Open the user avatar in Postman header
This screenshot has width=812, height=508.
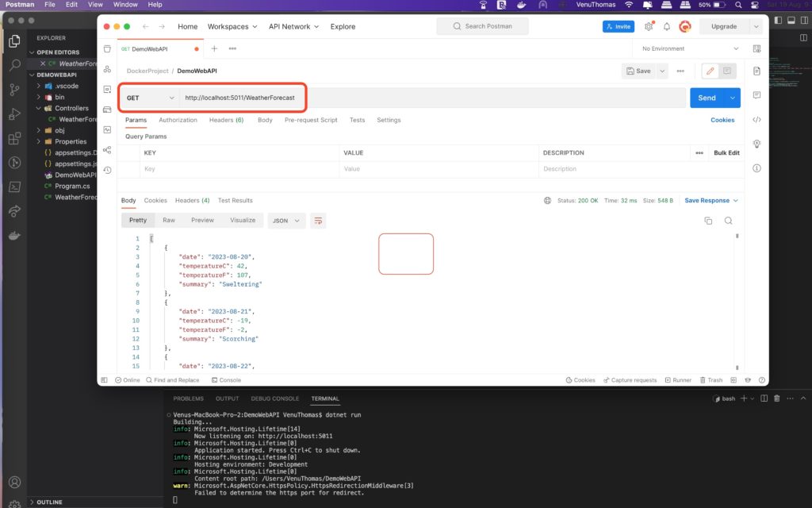pos(685,26)
